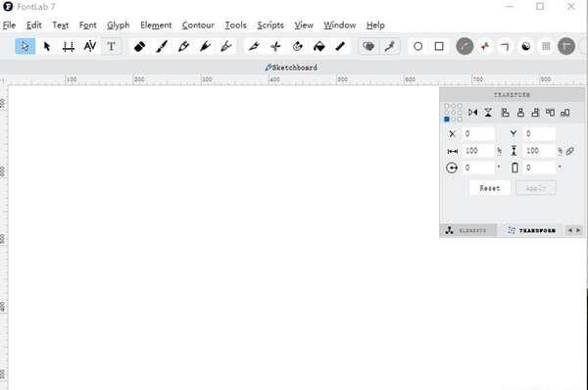Select top-left transform origin point

point(447,106)
